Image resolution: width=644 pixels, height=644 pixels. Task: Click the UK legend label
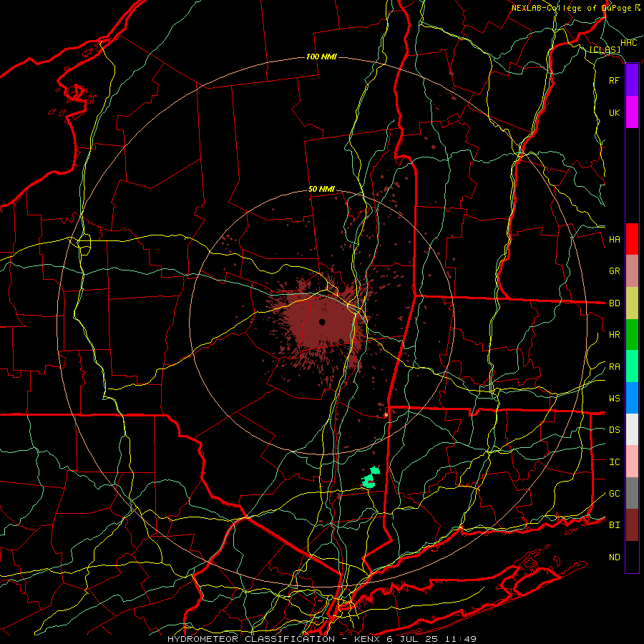615,112
